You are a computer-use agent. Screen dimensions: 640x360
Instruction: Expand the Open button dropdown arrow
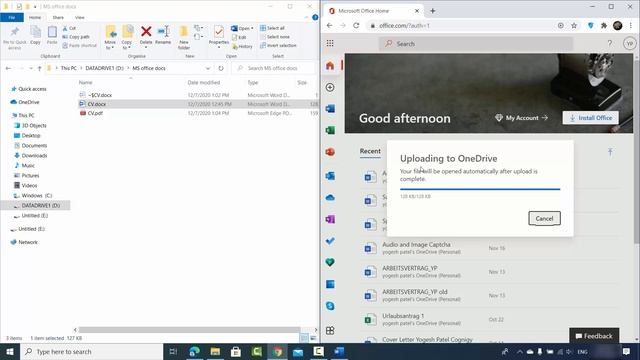click(252, 28)
